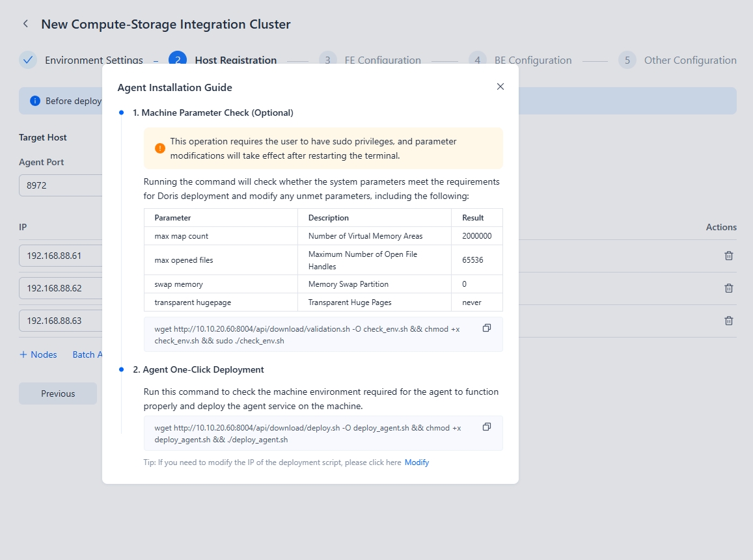This screenshot has width=753, height=560.
Task: Edit the 192.168.88.63 IP field
Action: (61, 321)
